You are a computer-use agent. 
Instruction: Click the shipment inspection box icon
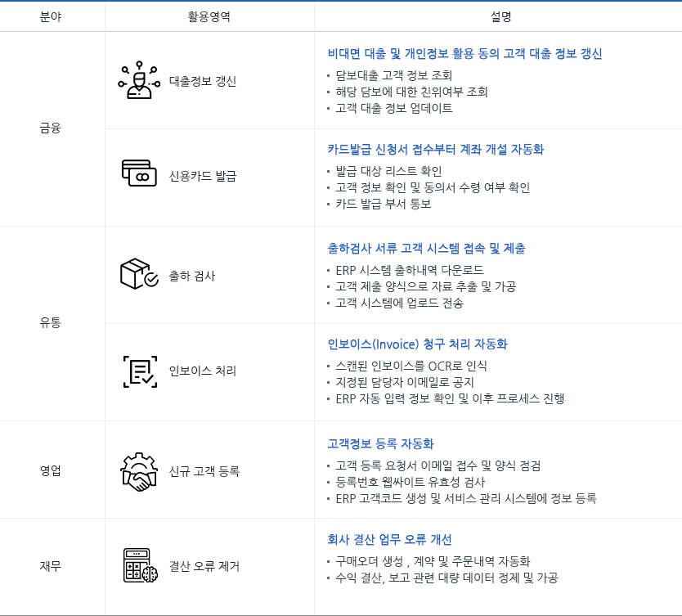139,275
